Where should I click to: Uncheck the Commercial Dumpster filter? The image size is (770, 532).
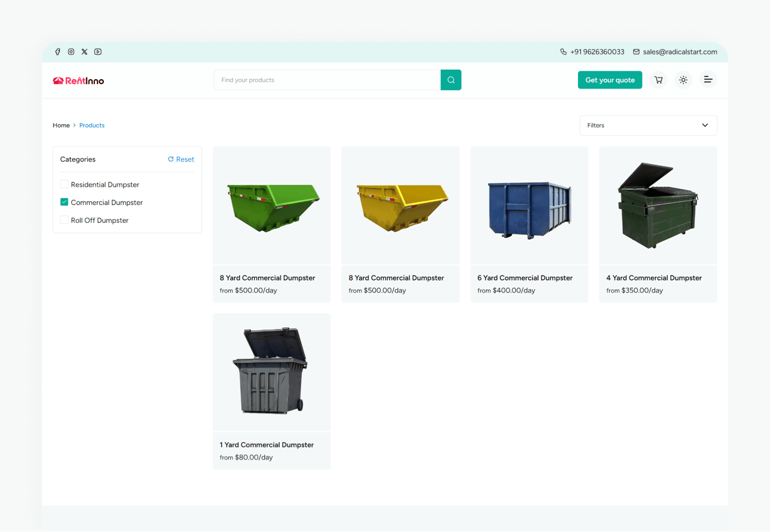pos(64,202)
